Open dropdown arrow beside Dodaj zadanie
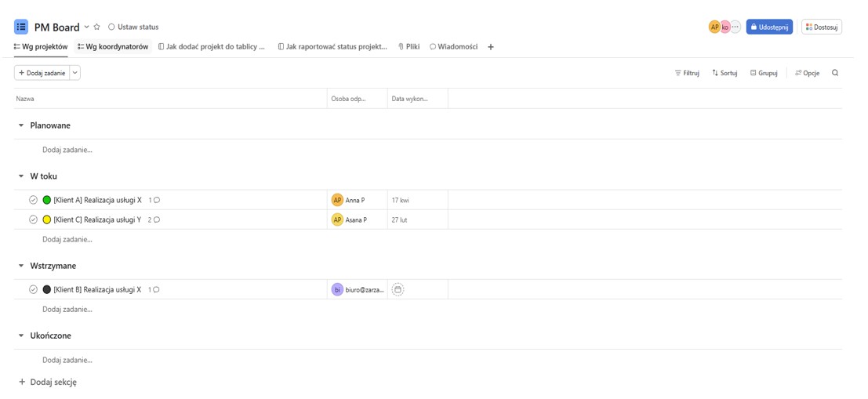Screen dimensions: 868x399 click(x=75, y=73)
